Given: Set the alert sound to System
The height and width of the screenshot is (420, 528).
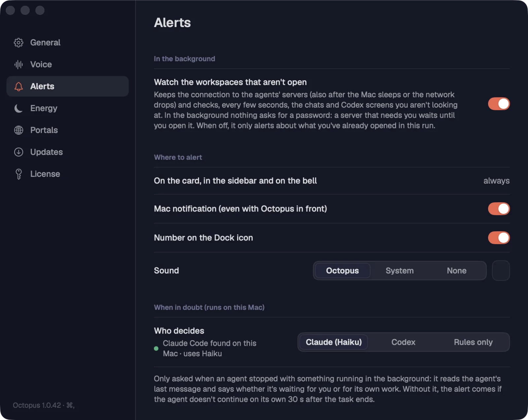Looking at the screenshot, I should pos(399,271).
